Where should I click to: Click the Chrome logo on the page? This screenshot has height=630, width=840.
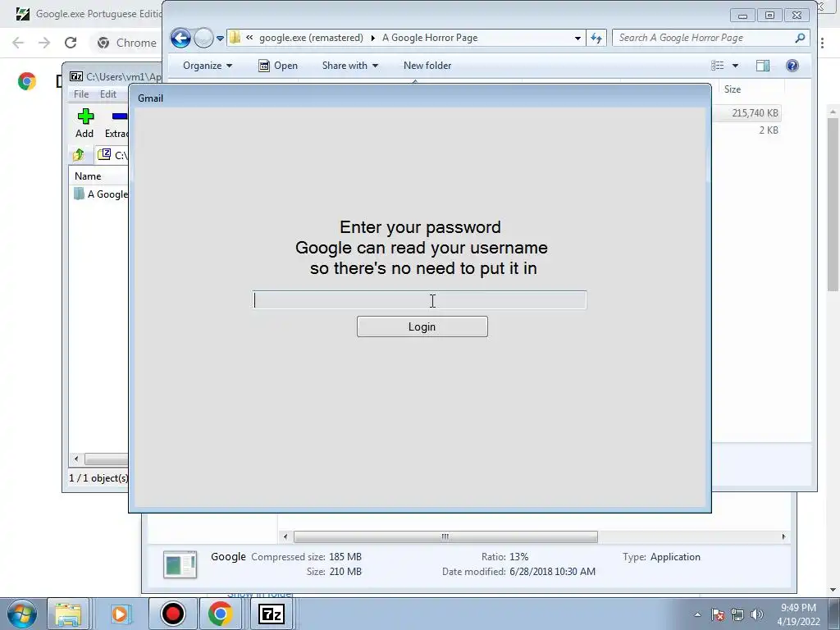(x=27, y=81)
